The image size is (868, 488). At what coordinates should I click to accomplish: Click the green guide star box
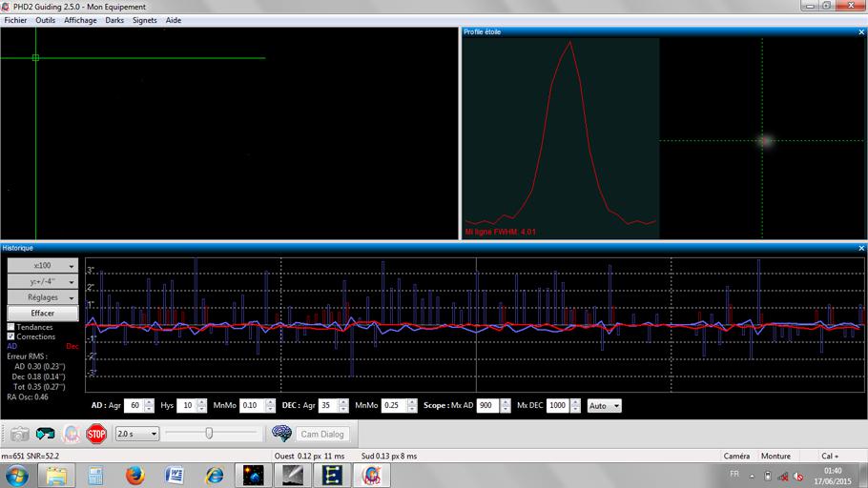click(x=35, y=57)
